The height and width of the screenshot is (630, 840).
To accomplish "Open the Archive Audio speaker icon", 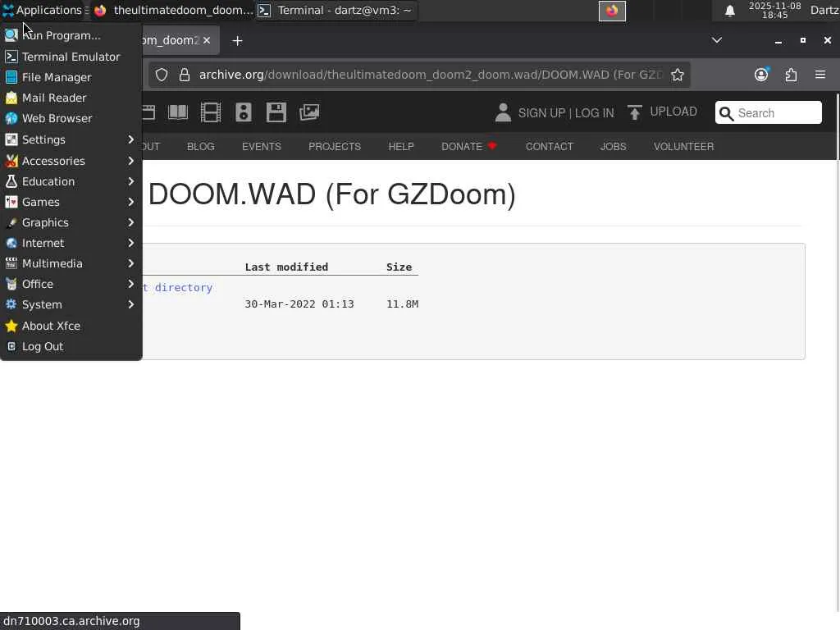I will pyautogui.click(x=243, y=112).
